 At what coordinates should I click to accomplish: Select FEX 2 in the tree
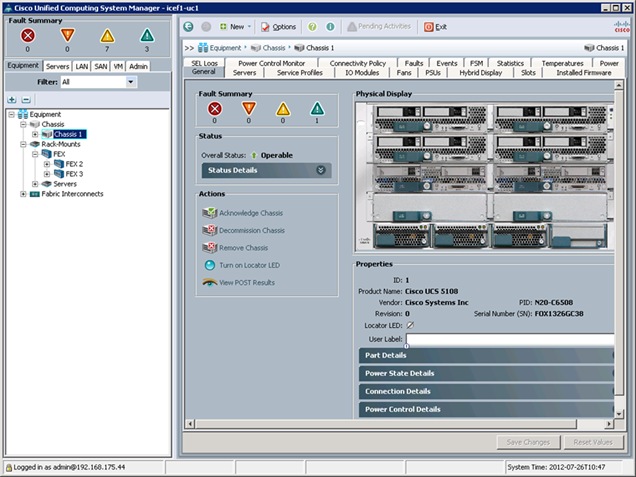pyautogui.click(x=74, y=164)
